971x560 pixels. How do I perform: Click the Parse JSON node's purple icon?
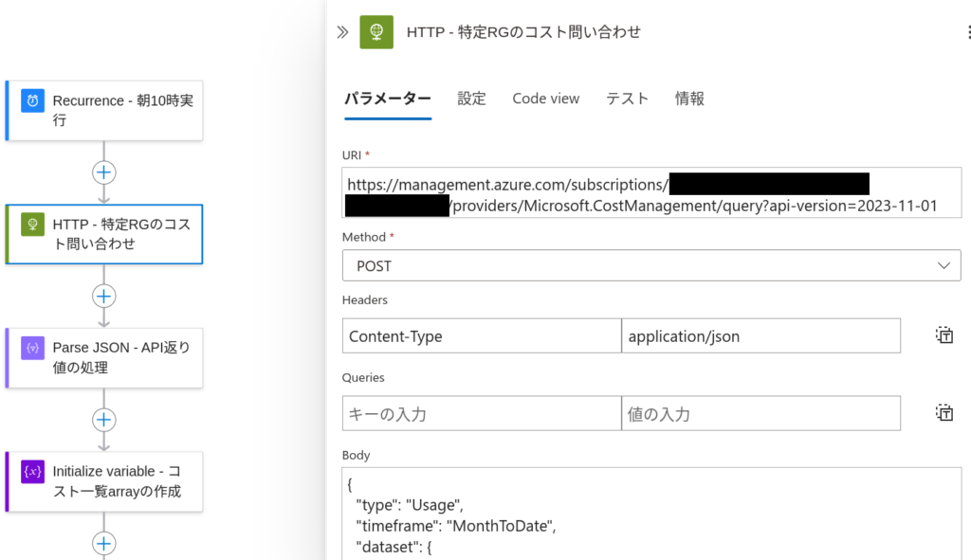click(33, 348)
